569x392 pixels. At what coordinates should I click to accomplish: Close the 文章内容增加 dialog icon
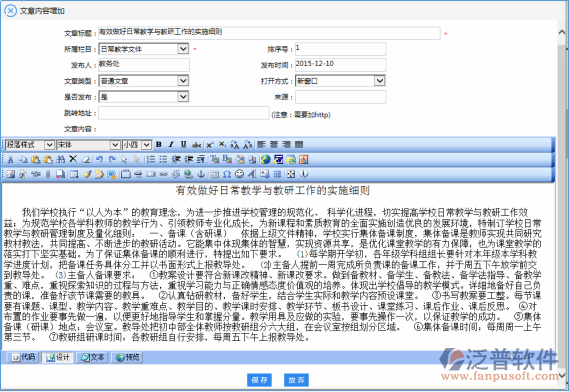[x=10, y=11]
